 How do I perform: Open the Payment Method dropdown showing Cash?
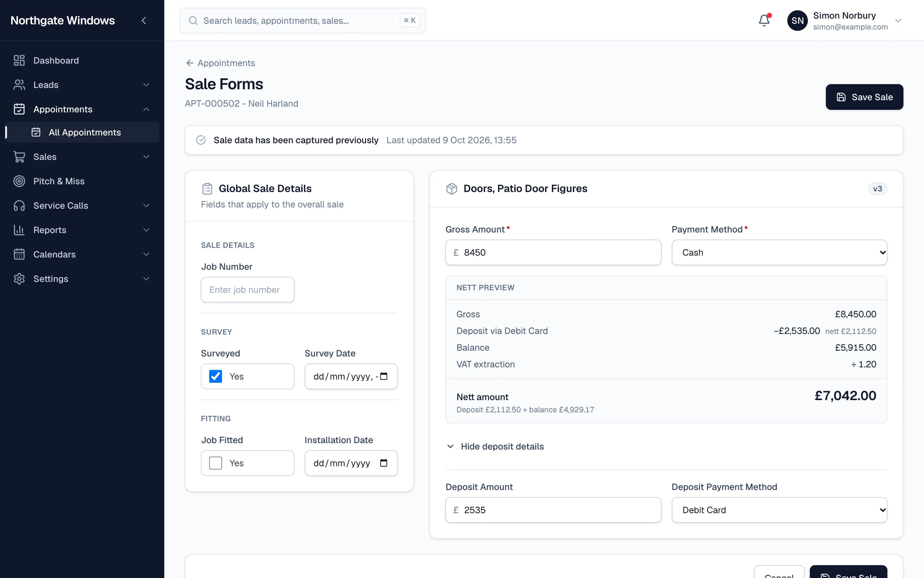pos(779,252)
